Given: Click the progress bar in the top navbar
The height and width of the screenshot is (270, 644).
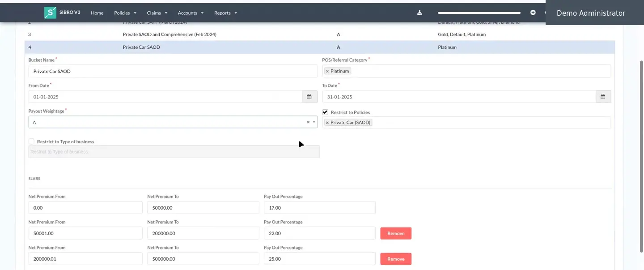Looking at the screenshot, I should (479, 13).
